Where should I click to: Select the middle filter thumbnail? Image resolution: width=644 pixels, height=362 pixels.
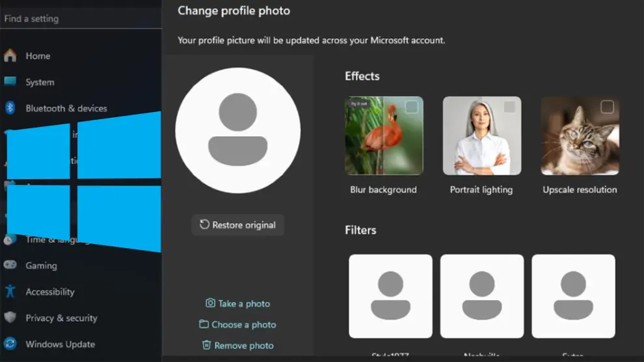point(482,296)
